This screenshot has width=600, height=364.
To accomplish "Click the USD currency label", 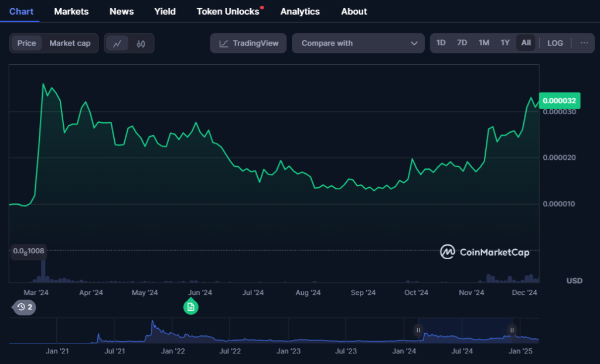I will pos(574,281).
